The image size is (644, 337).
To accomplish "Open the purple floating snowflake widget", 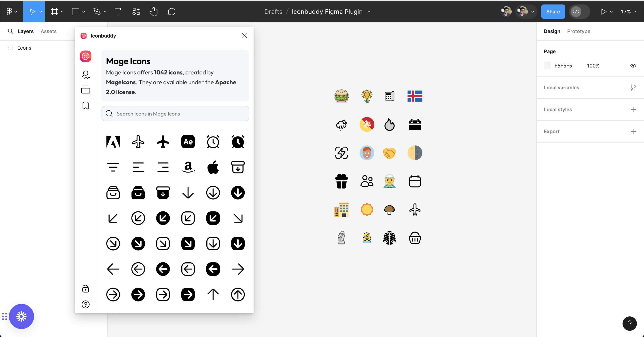I will (21, 316).
